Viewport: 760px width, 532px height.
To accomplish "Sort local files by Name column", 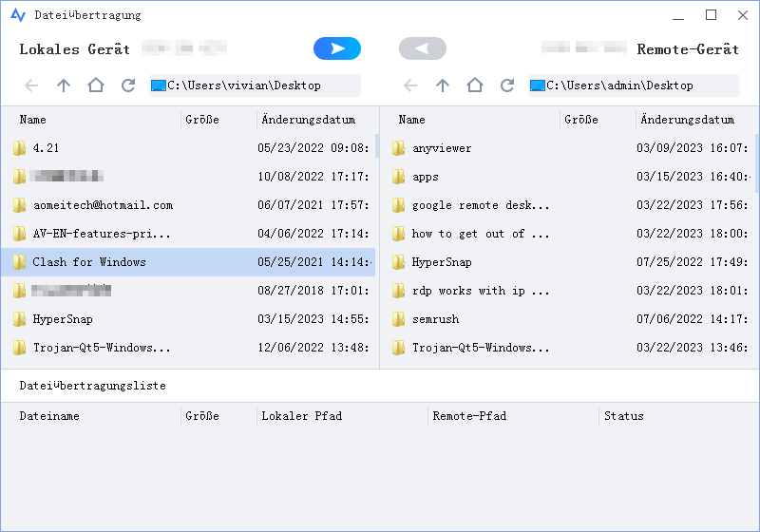I will click(x=33, y=120).
